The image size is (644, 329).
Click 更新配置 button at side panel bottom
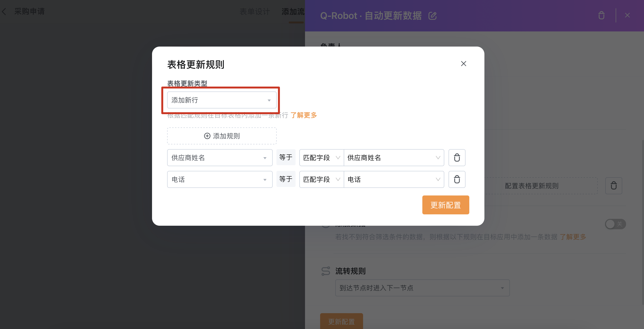[342, 321]
